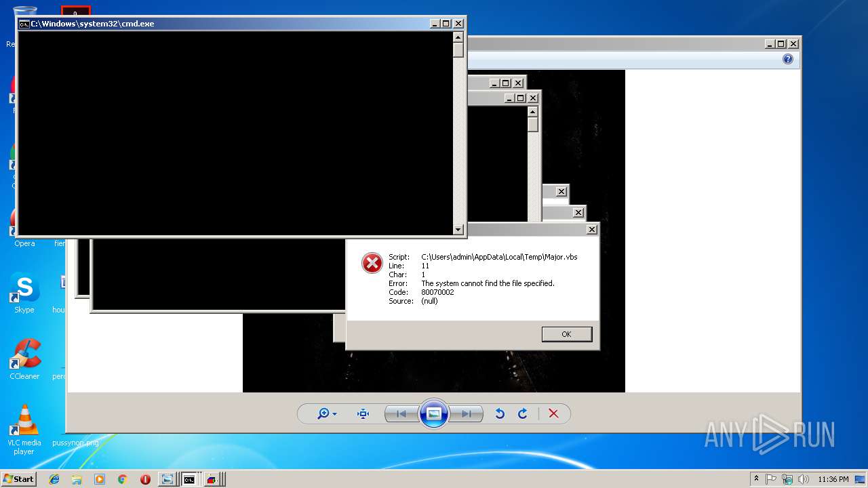Launch Internet Explorer from the taskbar
The image size is (868, 488).
[x=54, y=479]
